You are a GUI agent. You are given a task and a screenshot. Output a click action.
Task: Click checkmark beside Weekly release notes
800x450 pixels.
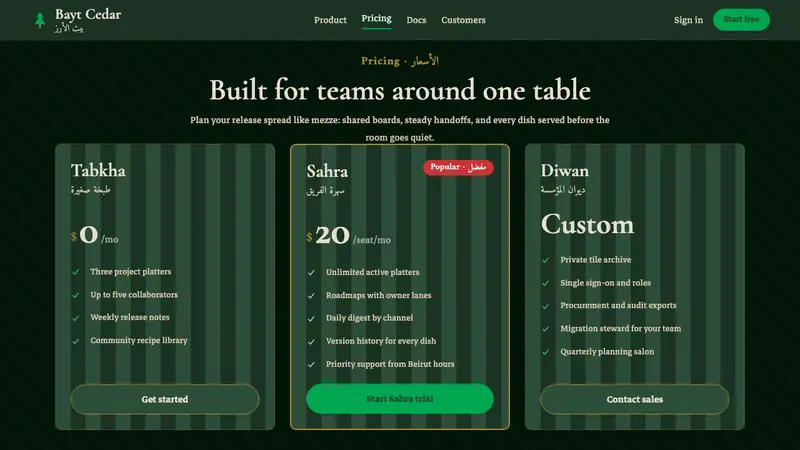(76, 318)
